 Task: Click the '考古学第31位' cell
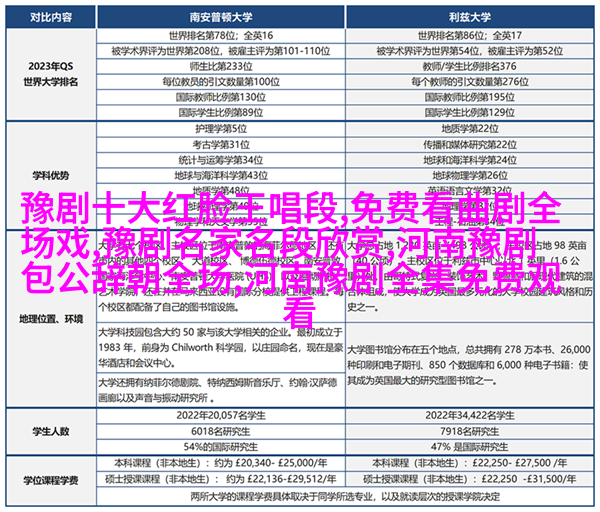221,145
